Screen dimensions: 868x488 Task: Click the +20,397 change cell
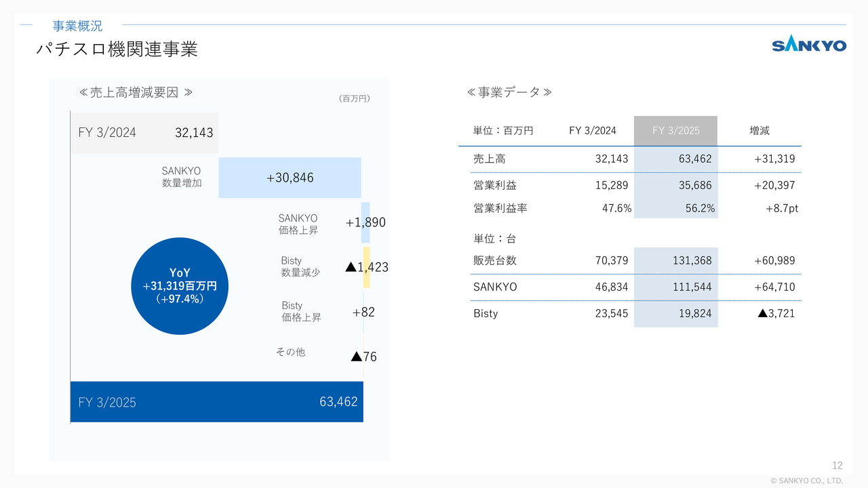tap(774, 185)
